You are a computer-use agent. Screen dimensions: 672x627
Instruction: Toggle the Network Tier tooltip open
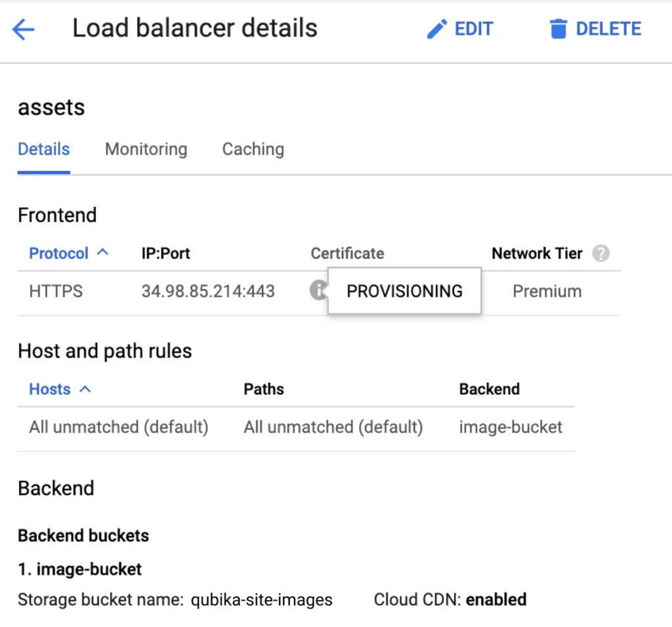[601, 253]
